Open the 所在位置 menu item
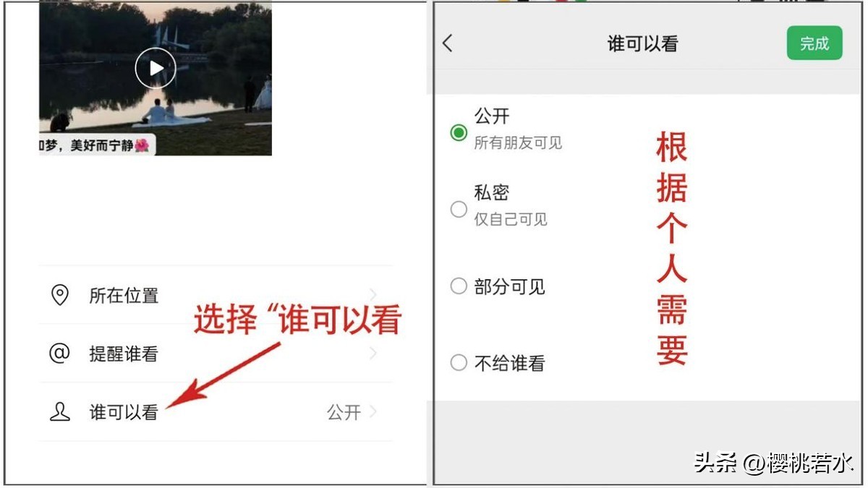The height and width of the screenshot is (488, 868). 216,295
